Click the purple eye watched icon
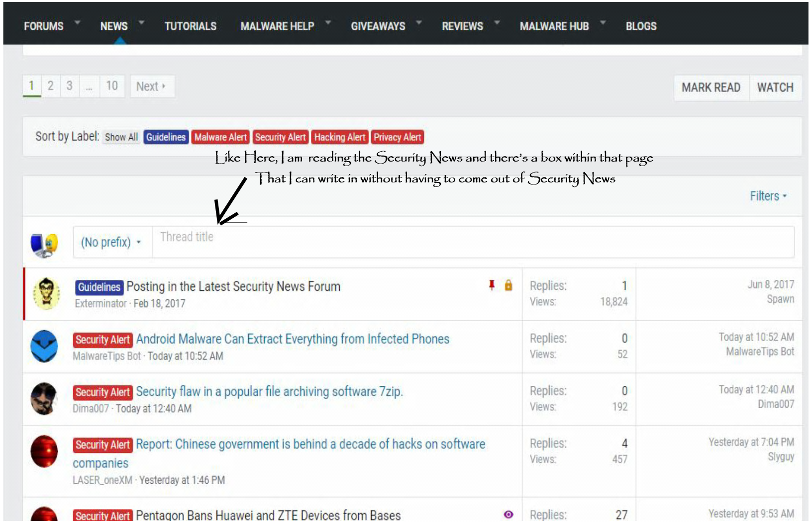Screen dimensions: 812x525 [x=508, y=515]
